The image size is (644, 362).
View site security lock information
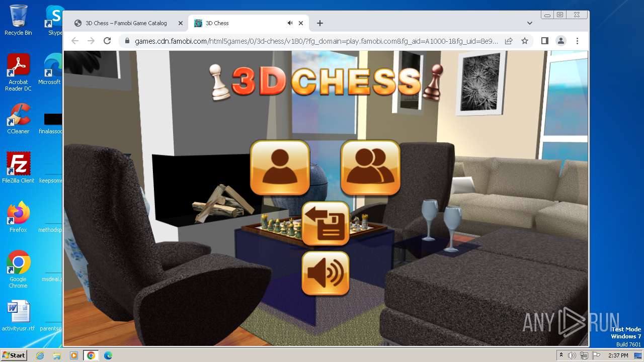point(127,41)
